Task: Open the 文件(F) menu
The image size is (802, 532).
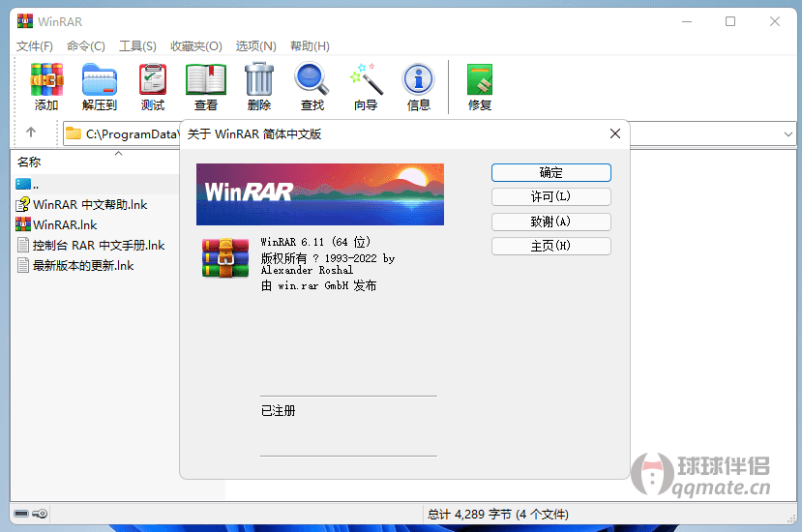Action: (x=35, y=45)
